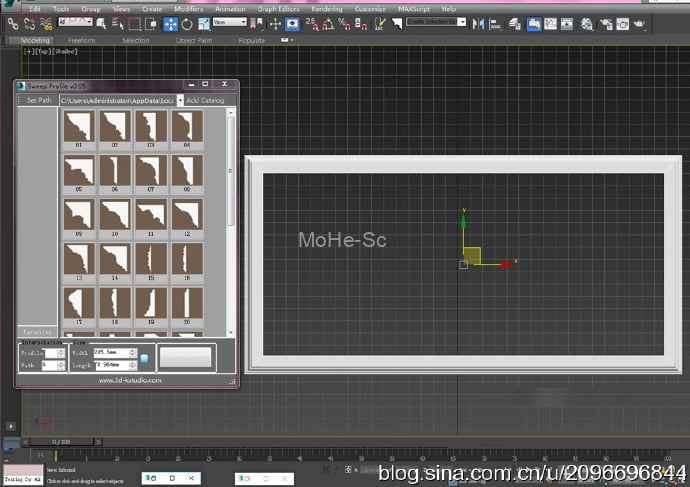Choose sweep profile thumbnail 10
690x487 pixels.
[115, 215]
